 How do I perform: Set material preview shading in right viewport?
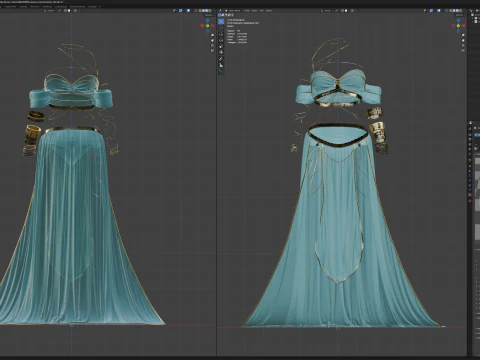457,10
